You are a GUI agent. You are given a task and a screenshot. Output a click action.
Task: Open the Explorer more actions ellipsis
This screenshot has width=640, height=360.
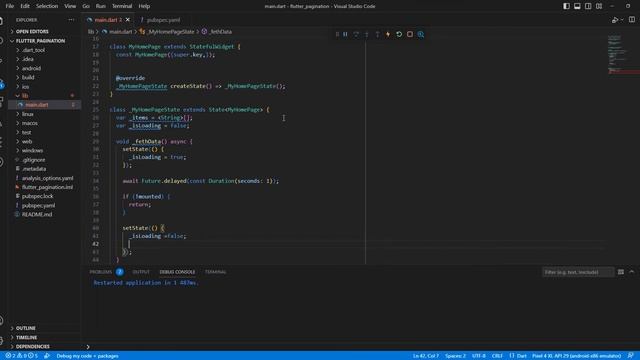71,20
